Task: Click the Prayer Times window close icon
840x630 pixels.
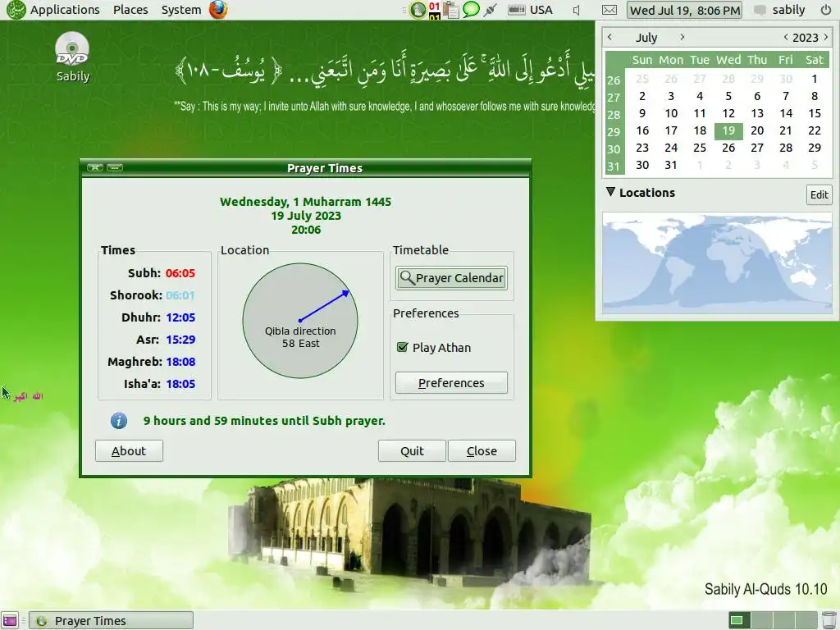Action: (95, 167)
